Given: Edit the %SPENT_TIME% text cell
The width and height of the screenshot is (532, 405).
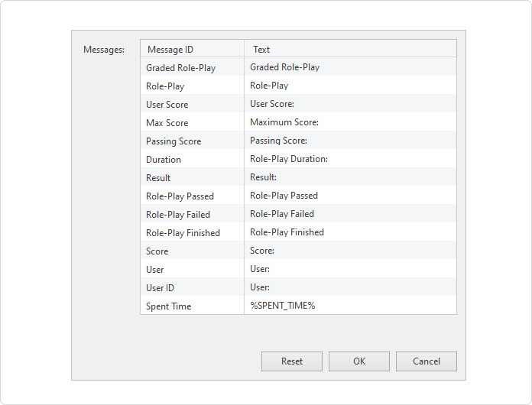Looking at the screenshot, I should tap(350, 305).
